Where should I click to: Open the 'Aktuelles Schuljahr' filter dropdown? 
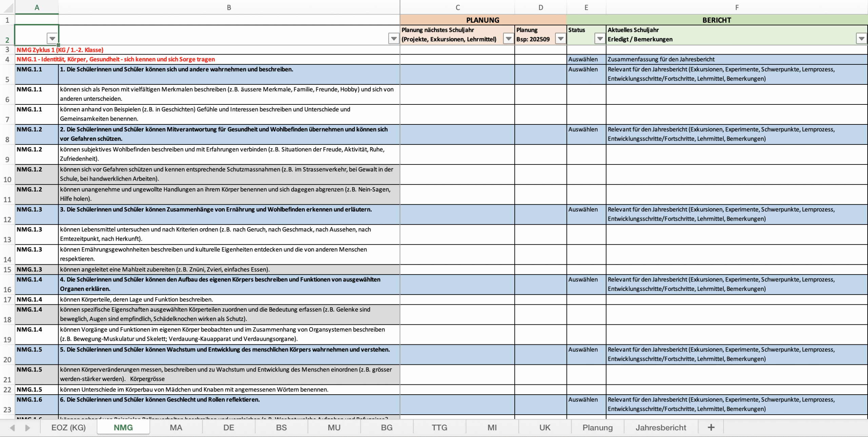click(861, 39)
